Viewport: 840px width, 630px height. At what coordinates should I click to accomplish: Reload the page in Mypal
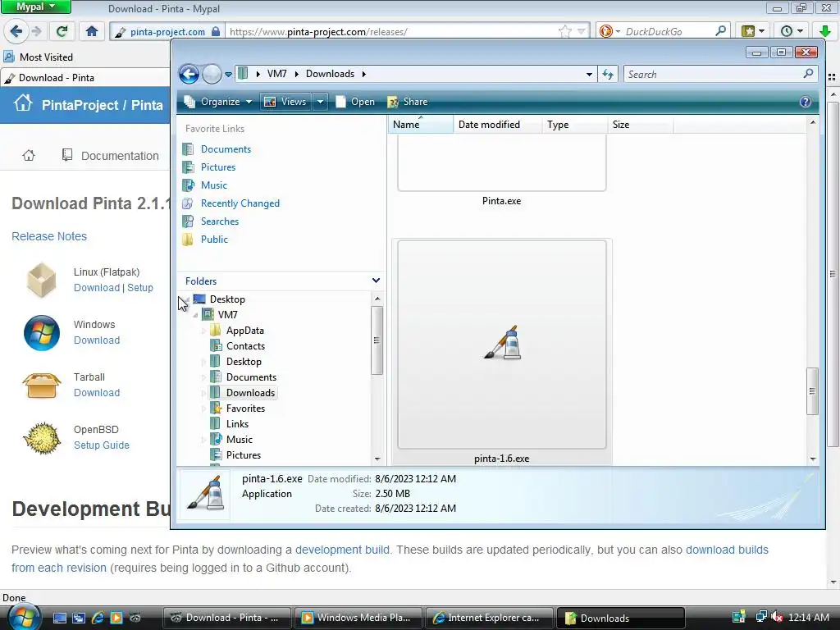tap(62, 31)
